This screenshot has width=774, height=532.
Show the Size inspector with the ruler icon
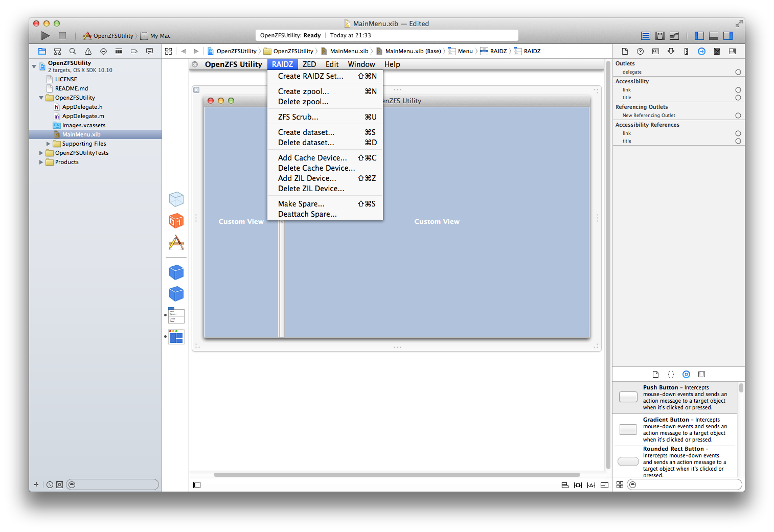(686, 51)
